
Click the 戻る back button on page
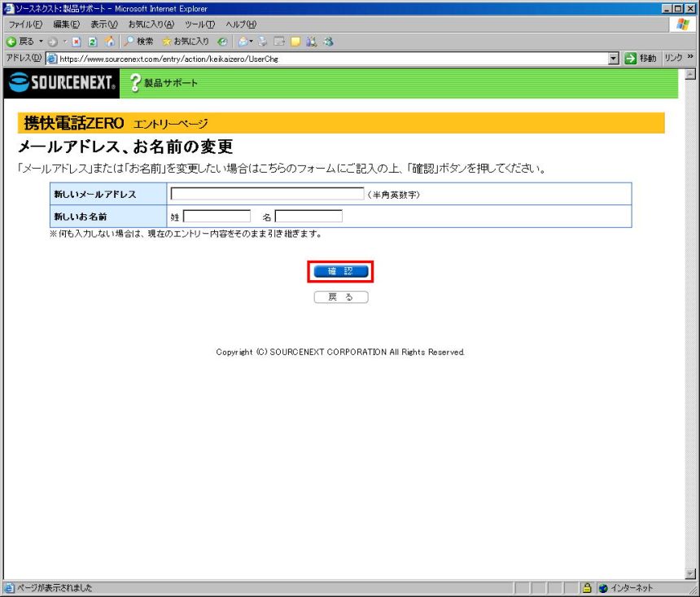[341, 297]
